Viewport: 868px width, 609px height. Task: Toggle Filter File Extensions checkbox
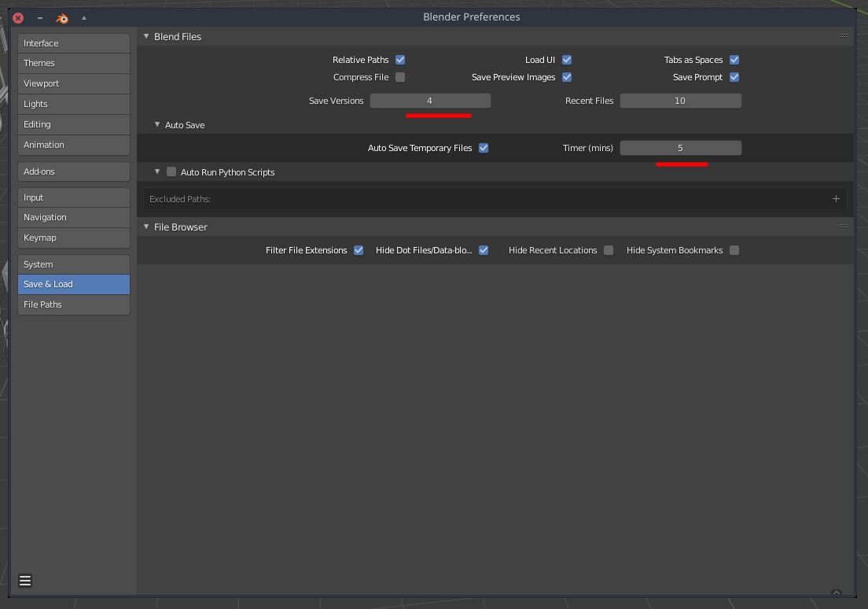pos(359,250)
